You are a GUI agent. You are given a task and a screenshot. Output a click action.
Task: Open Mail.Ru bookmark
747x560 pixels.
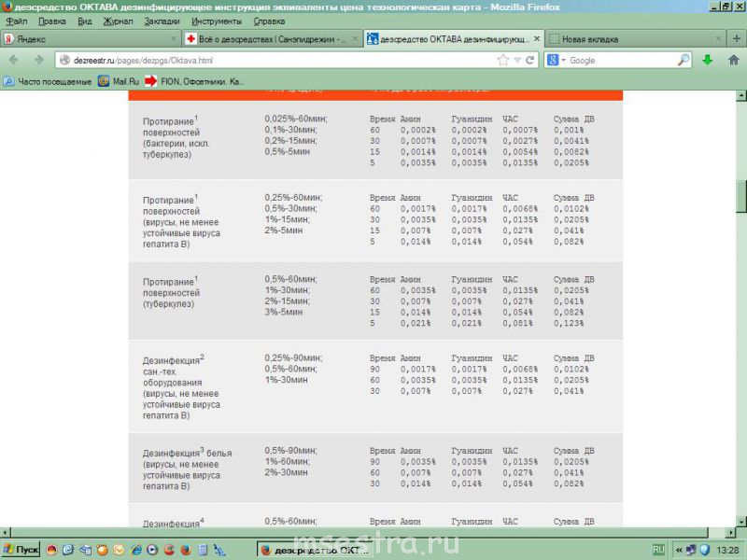point(119,81)
